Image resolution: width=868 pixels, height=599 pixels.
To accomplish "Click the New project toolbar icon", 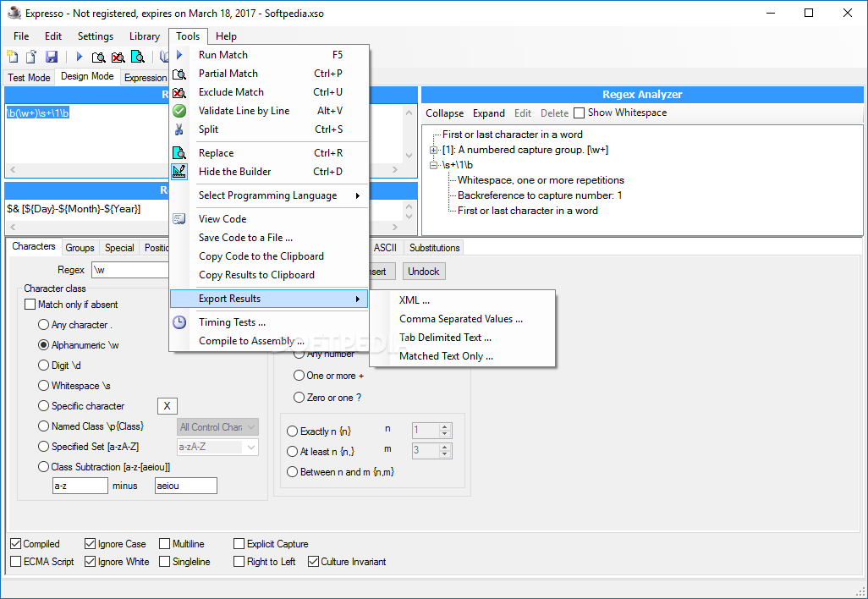I will (x=12, y=57).
